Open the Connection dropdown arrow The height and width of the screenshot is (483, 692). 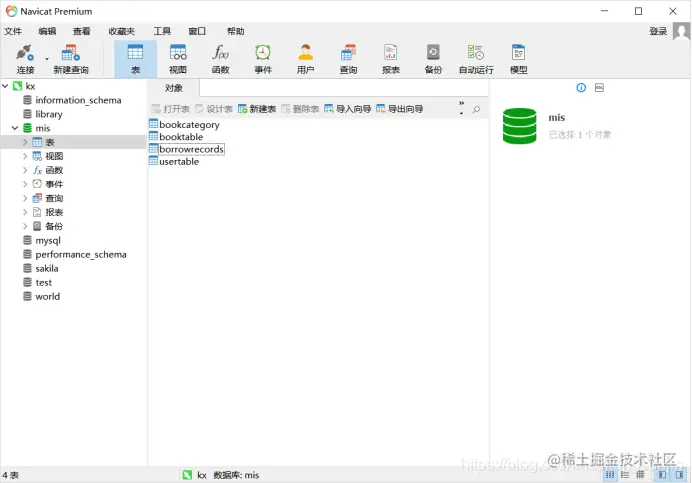click(47, 59)
